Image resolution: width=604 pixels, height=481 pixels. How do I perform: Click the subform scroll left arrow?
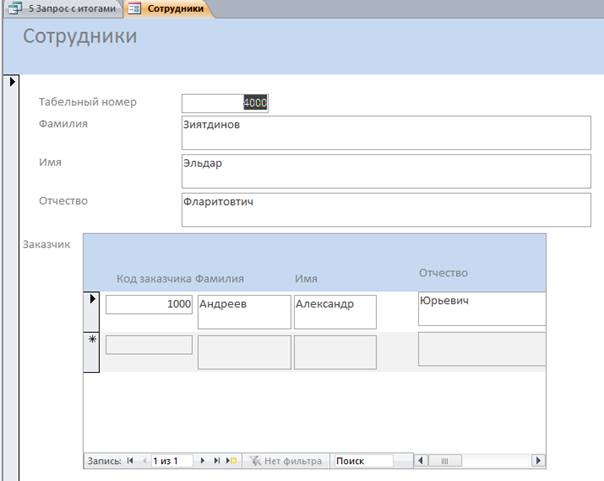point(421,461)
